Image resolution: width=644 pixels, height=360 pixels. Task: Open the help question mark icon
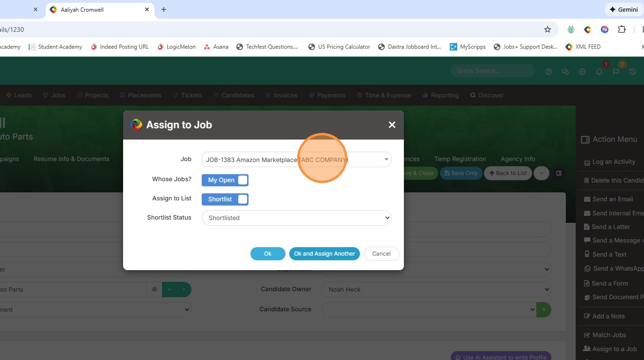[549, 72]
